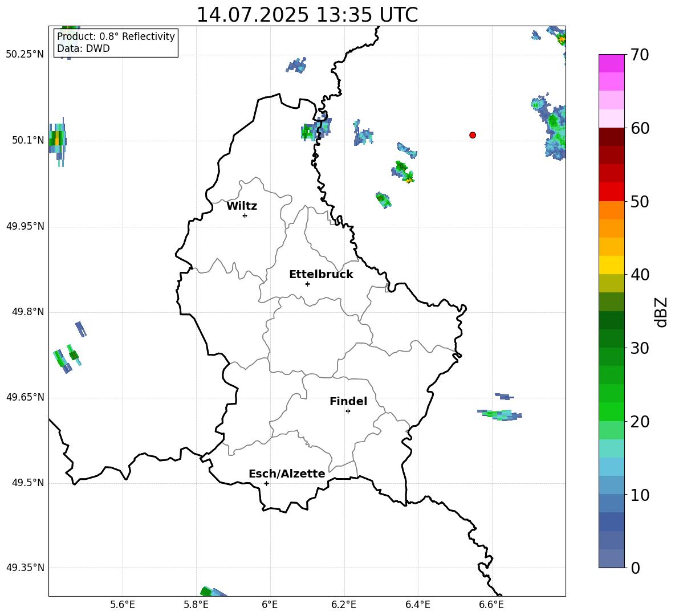Click the Findel cross marker
Screen dimensions: 675x616
(348, 411)
